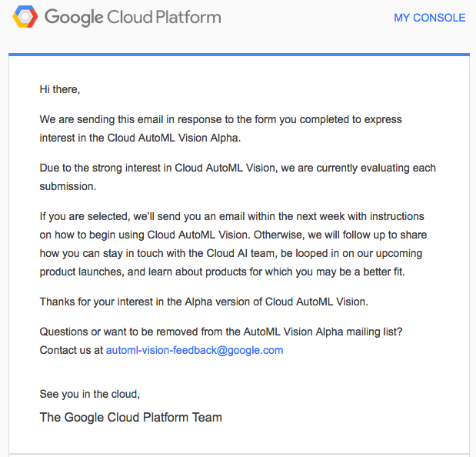Open the MY CONSOLE link
Viewport: 476px width, 457px height.
tap(429, 18)
